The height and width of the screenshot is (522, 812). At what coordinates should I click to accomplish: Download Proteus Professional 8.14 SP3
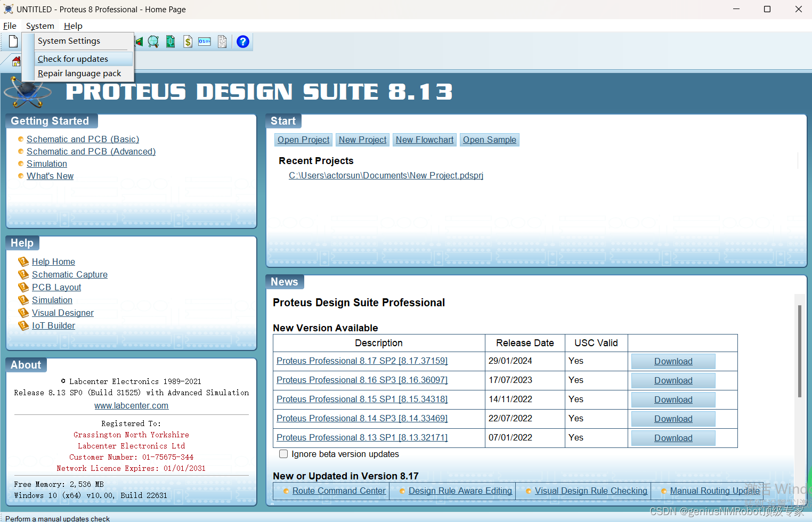pos(673,419)
